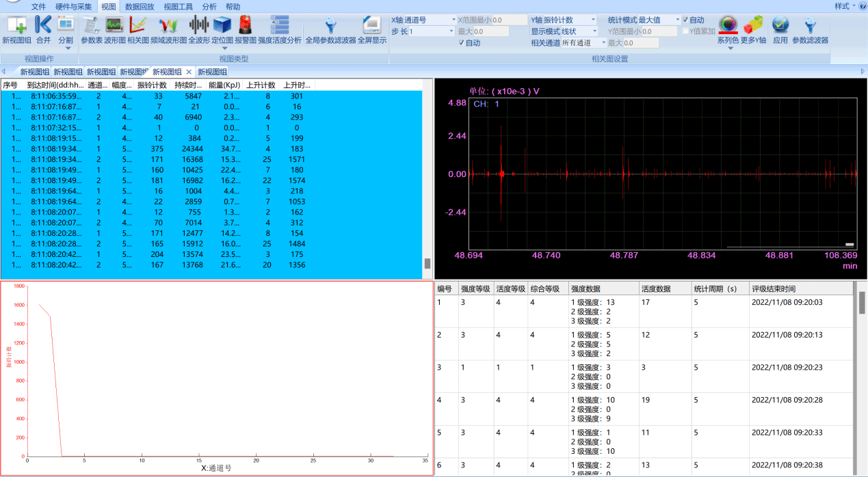Select rating row ending 09:20:03
Viewport: 868px width, 477px height.
(646, 312)
